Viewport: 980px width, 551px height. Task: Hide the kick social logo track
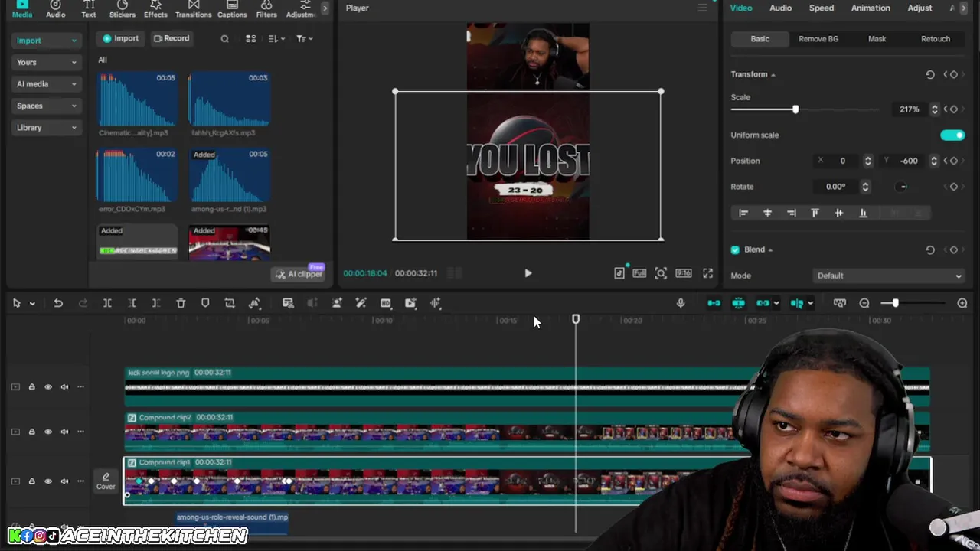click(x=47, y=386)
